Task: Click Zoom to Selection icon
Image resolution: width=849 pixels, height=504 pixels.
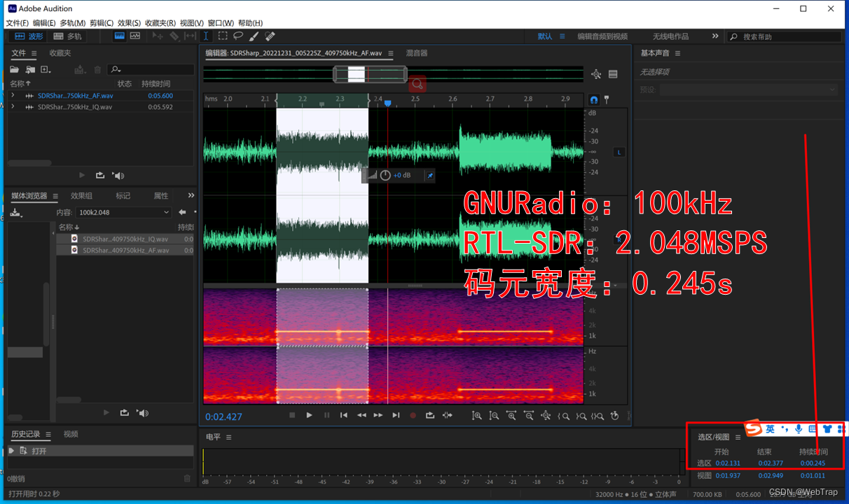Action: pyautogui.click(x=598, y=416)
